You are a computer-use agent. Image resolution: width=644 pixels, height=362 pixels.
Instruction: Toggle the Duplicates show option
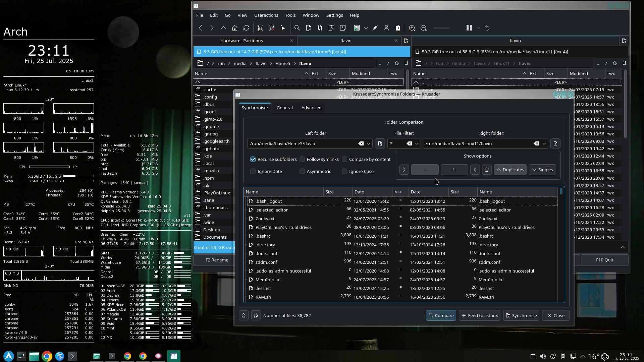pos(510,170)
